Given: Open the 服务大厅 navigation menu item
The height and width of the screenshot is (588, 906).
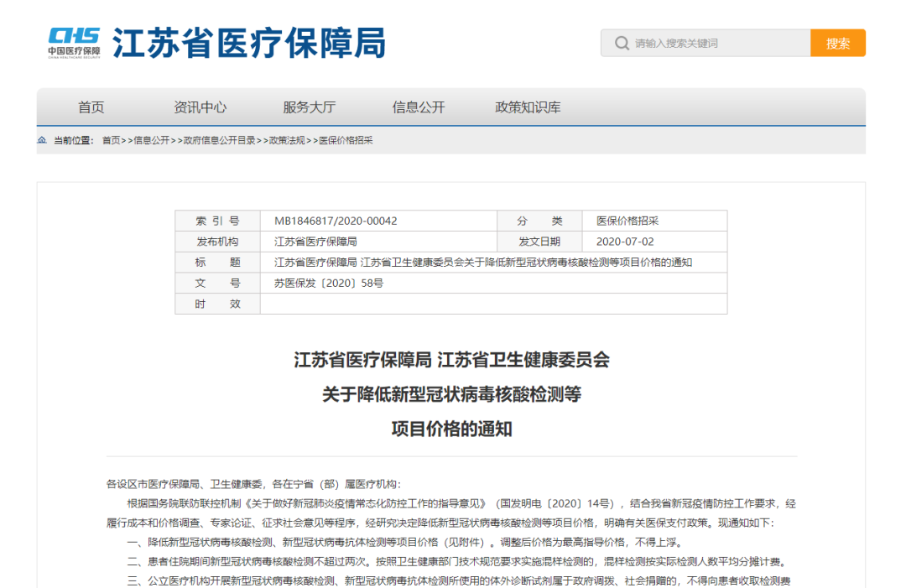Looking at the screenshot, I should pos(310,107).
